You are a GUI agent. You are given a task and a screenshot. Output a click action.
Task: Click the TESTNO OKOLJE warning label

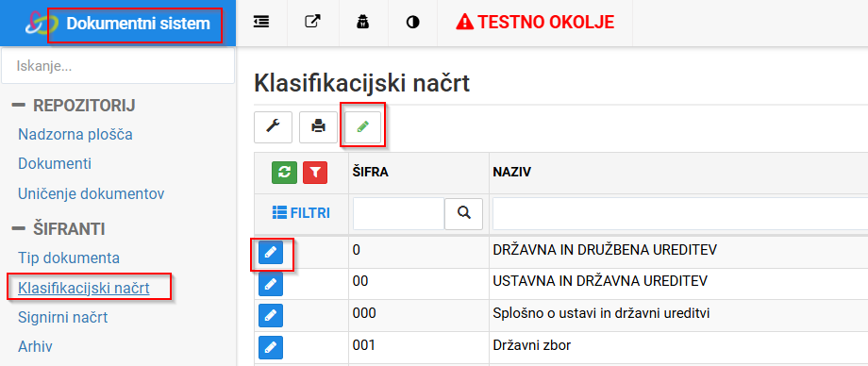click(535, 22)
